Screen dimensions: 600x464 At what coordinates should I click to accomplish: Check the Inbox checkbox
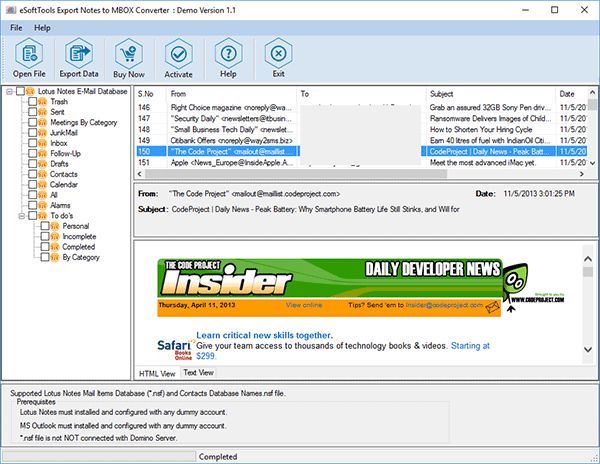coord(33,143)
